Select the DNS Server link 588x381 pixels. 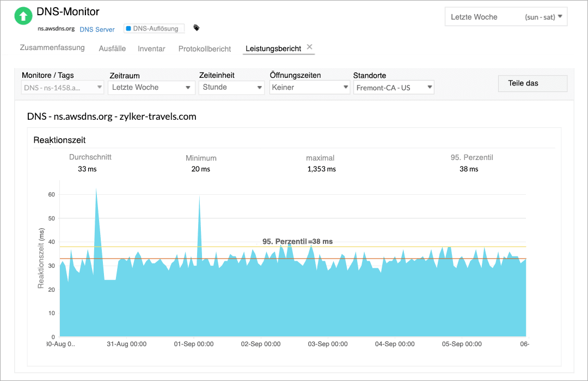(97, 29)
